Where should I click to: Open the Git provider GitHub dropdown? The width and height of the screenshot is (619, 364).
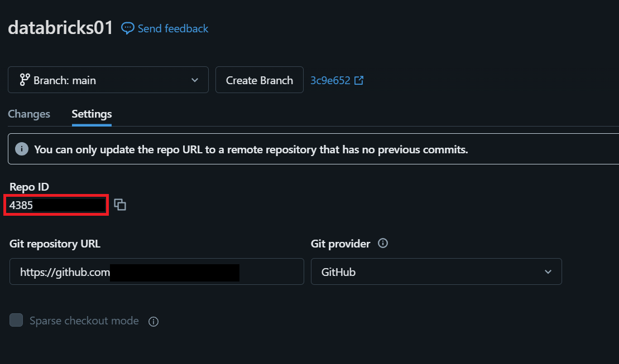(x=436, y=271)
